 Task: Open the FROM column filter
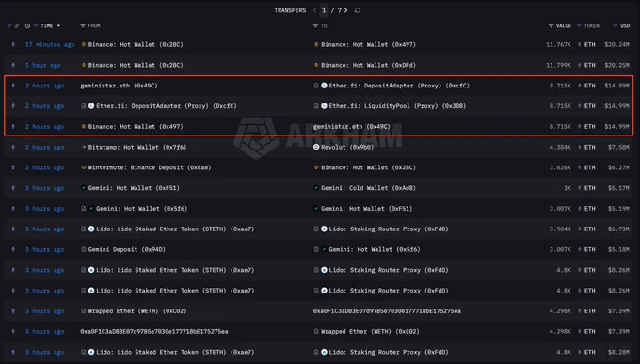(x=83, y=25)
